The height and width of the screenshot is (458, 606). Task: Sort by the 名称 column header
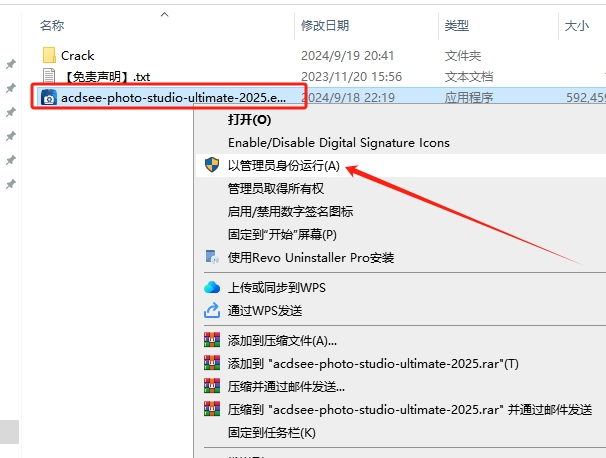click(x=51, y=26)
